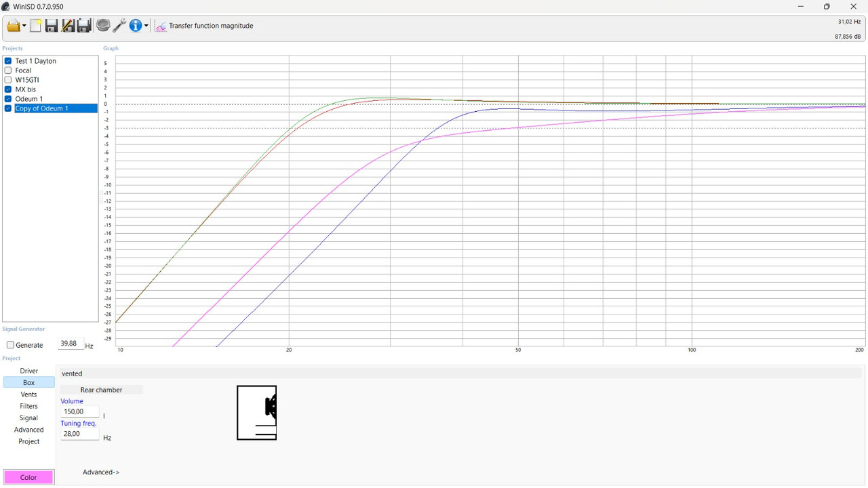
Task: Toggle the Copy of Odeum 1 checkbox
Action: tap(8, 108)
